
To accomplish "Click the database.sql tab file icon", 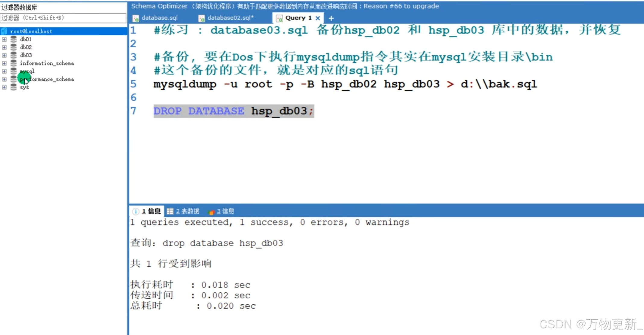I will click(136, 18).
